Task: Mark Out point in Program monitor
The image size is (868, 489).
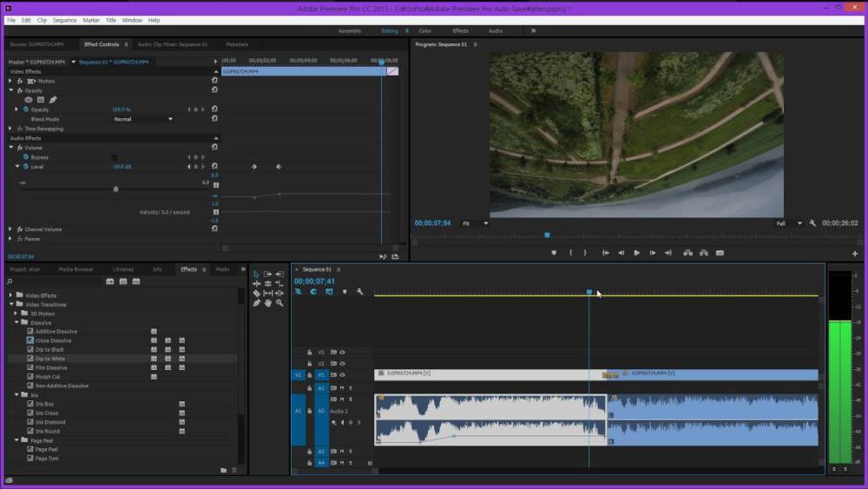Action: coord(585,253)
